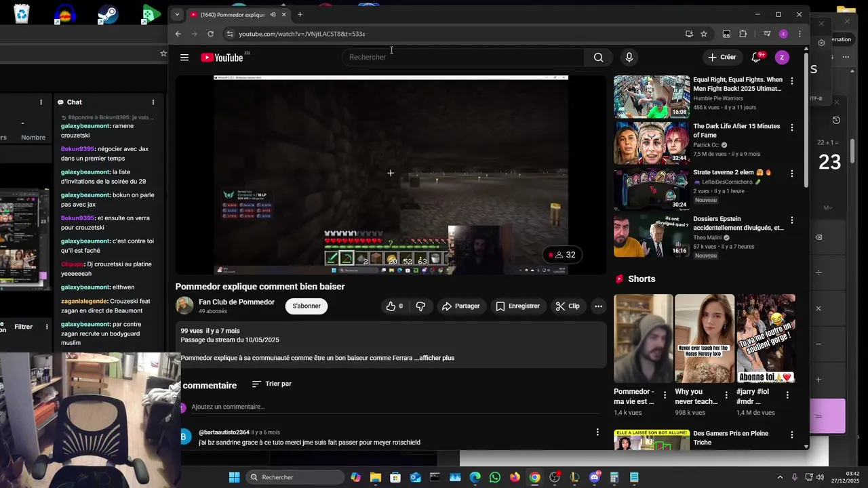Expand the description with afficher plus

coord(437,358)
